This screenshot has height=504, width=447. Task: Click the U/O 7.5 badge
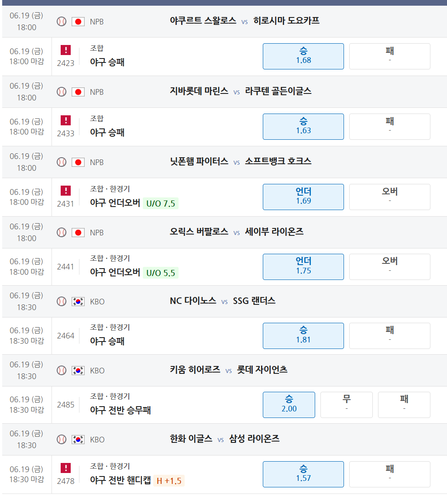(160, 204)
